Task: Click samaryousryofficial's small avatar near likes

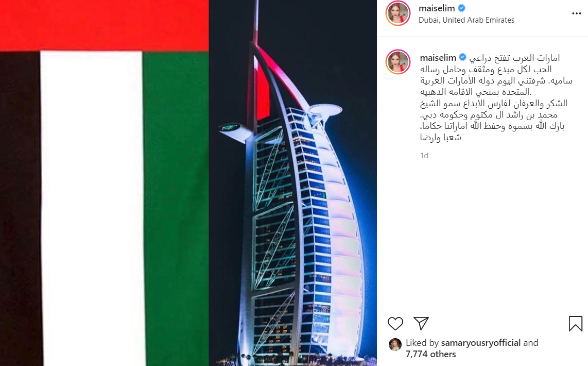Action: click(x=395, y=344)
